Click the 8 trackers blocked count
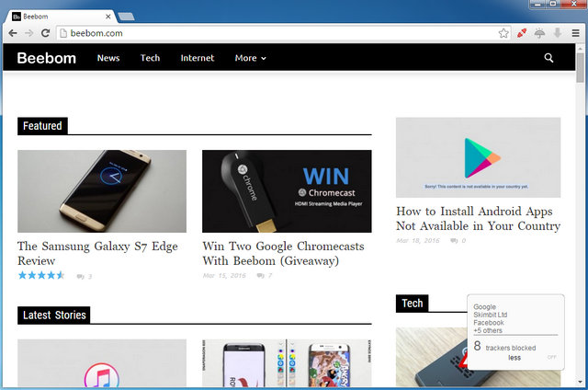Viewport: 588px width, 390px height. 504,347
